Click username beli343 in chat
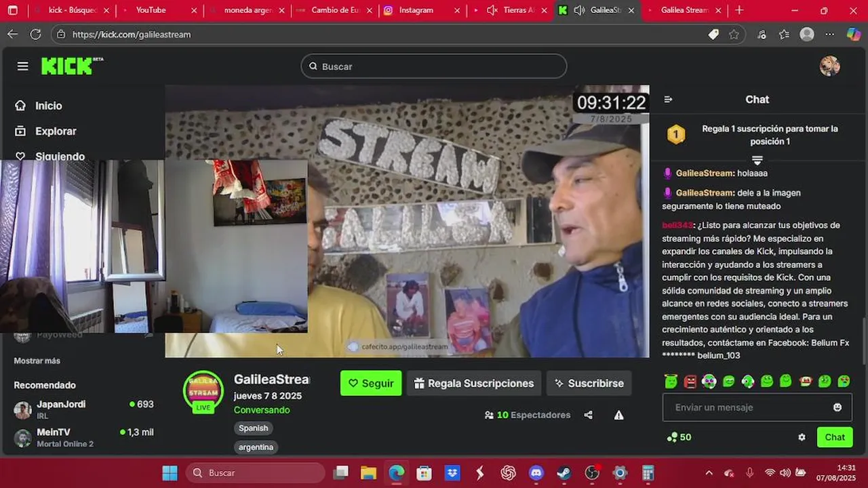This screenshot has width=868, height=488. pos(677,225)
